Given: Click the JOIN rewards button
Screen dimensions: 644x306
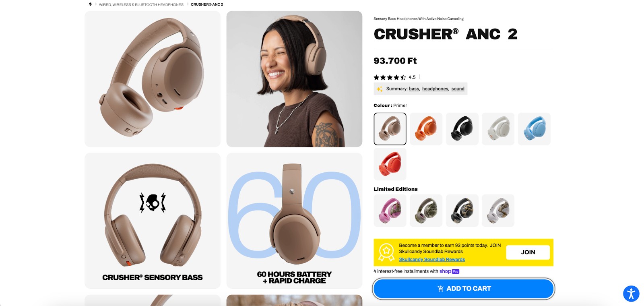Looking at the screenshot, I should [528, 252].
